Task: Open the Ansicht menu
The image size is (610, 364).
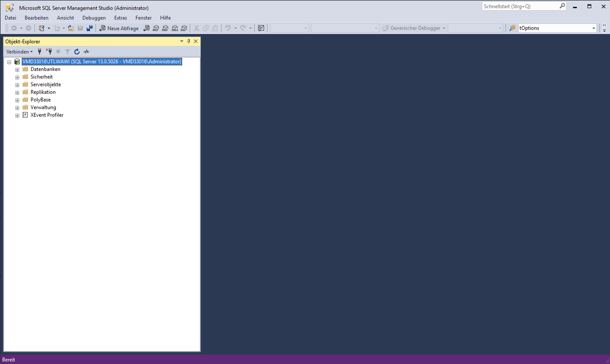Action: point(65,18)
